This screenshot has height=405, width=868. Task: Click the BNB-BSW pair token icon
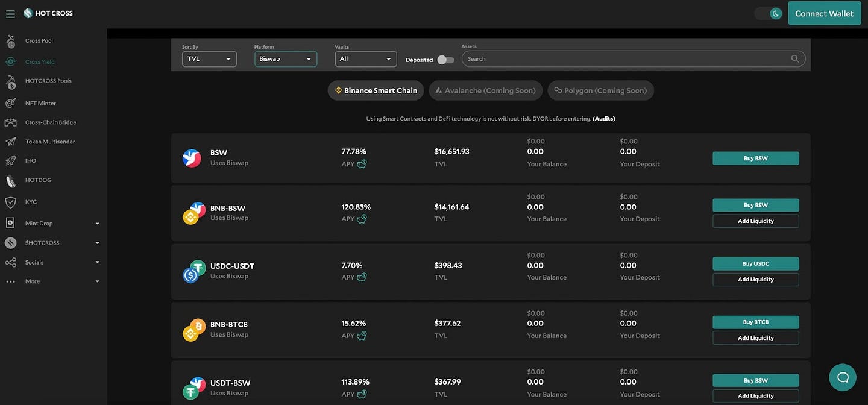194,213
